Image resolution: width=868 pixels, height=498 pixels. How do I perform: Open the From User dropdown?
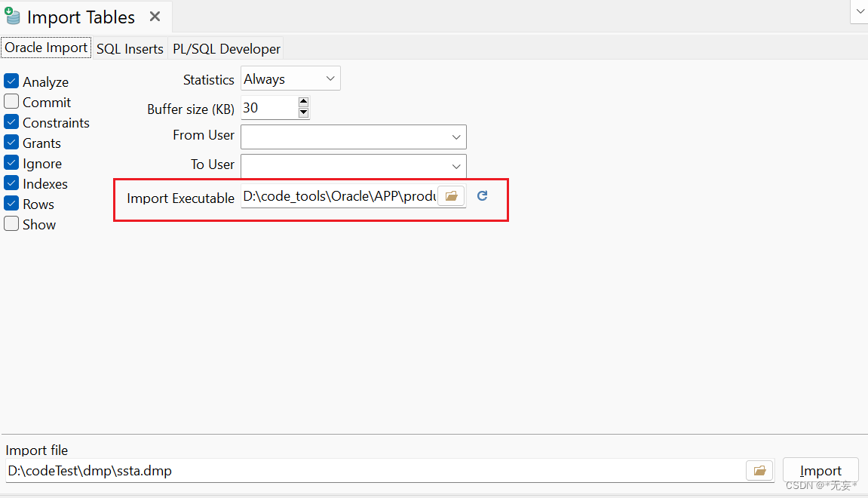coord(455,137)
